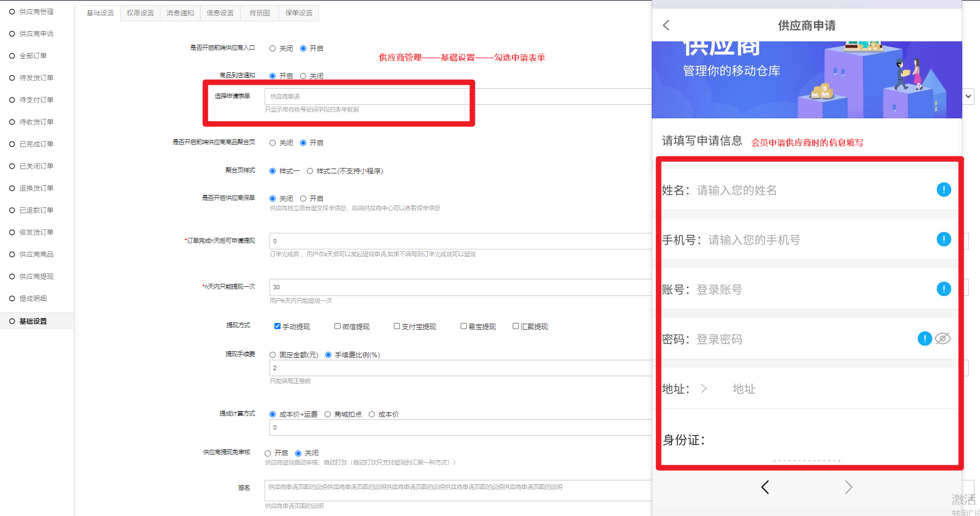Select 开启 for 商品到店通知
980x516 pixels.
pos(273,76)
